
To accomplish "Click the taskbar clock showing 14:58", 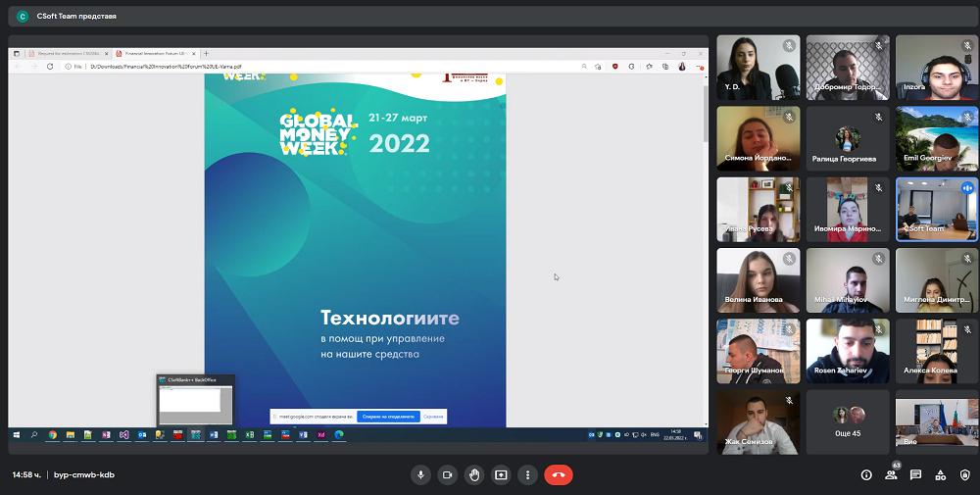I will [675, 434].
